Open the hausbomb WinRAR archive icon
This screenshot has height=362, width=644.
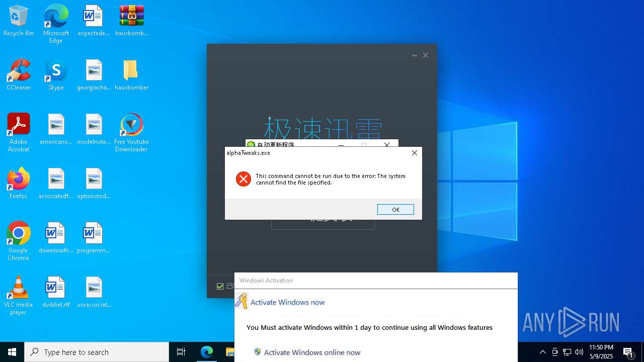click(131, 21)
